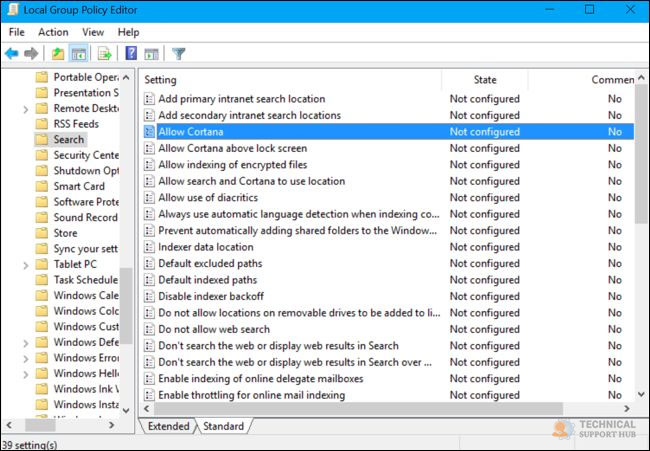Select Enable throttling for online mail indexing

click(x=388, y=395)
